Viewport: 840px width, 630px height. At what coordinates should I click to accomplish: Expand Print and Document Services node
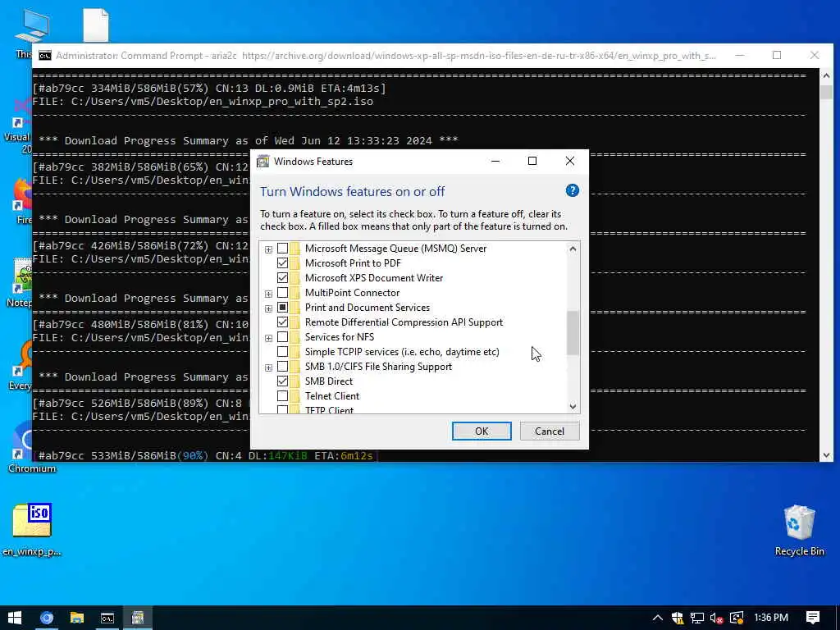(x=268, y=308)
